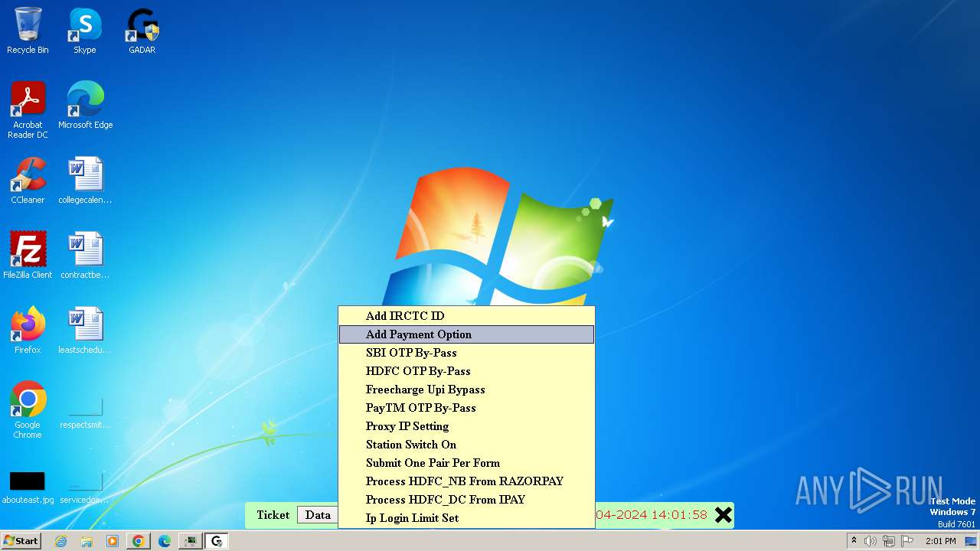Open Acrobat Reader DC shortcut
Screen dimensions: 980x551
(x=28, y=109)
